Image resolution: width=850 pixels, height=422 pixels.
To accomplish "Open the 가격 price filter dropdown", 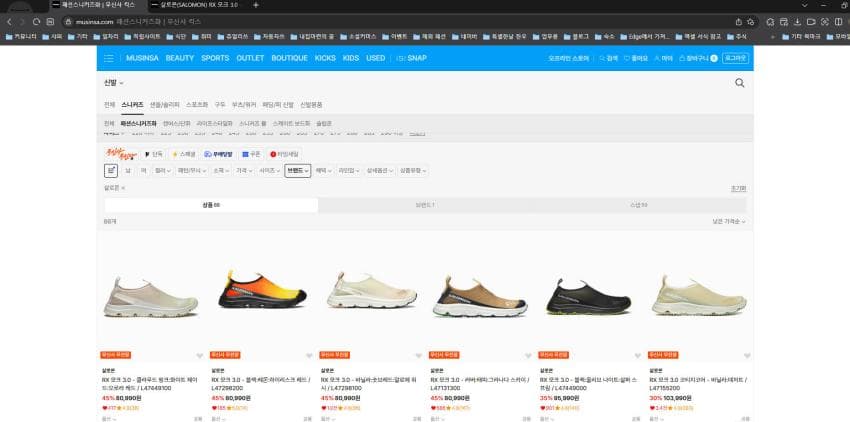I will click(x=244, y=170).
